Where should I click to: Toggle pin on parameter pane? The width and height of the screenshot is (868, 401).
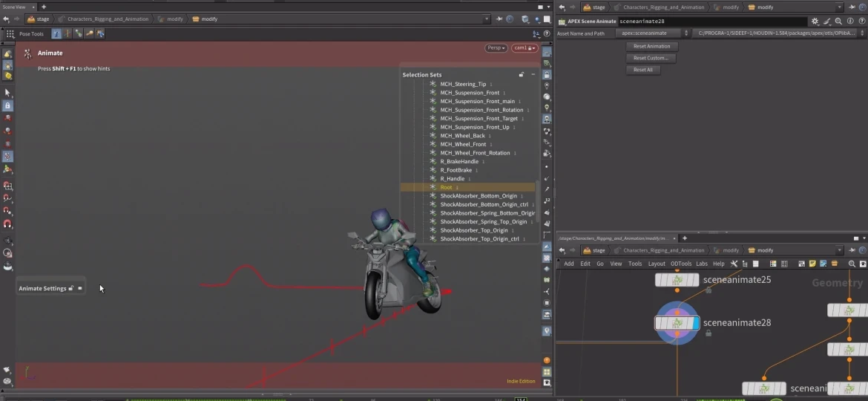(x=852, y=7)
